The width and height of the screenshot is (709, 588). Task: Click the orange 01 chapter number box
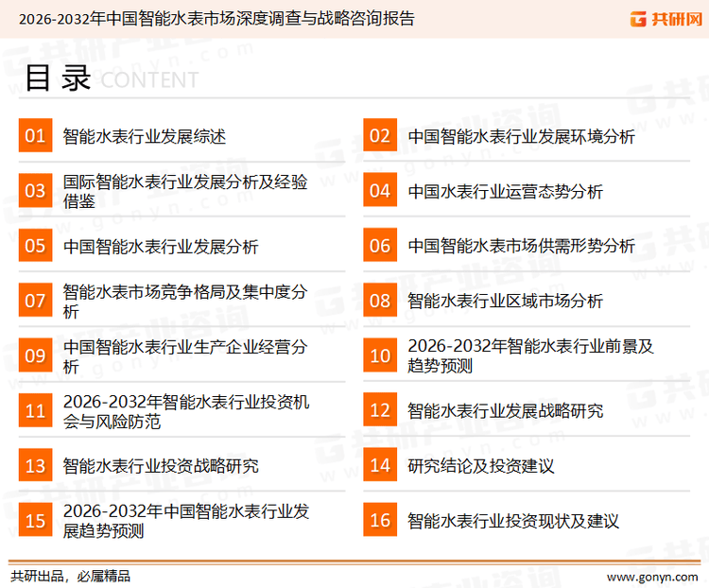[35, 136]
